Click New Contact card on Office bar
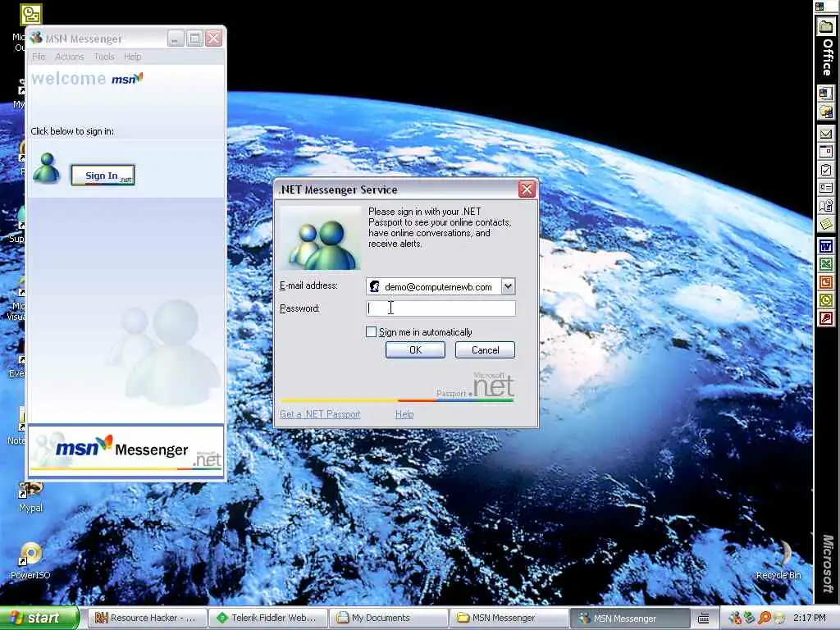 click(x=825, y=188)
